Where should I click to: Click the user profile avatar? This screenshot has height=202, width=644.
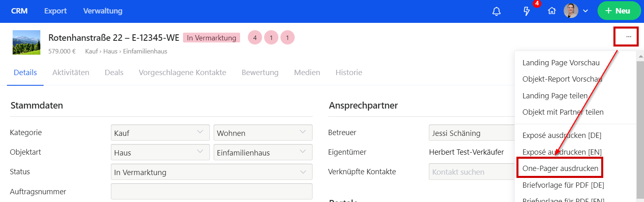tap(571, 11)
